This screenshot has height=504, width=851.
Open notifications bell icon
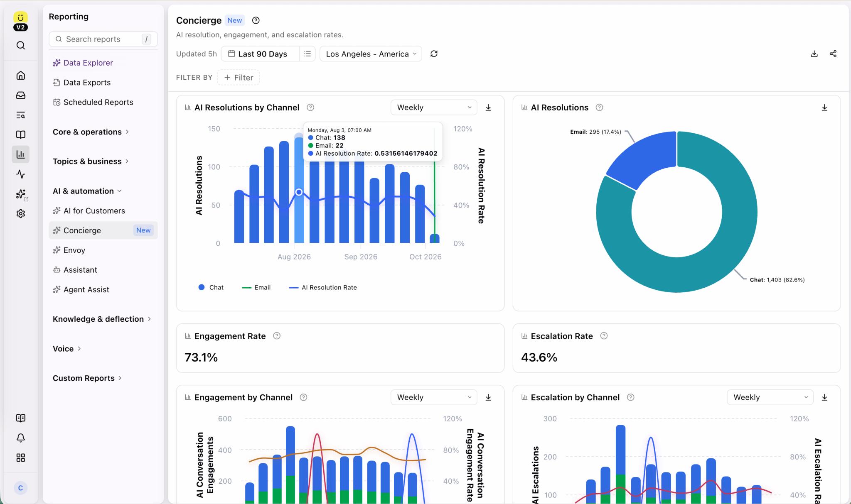(x=20, y=438)
